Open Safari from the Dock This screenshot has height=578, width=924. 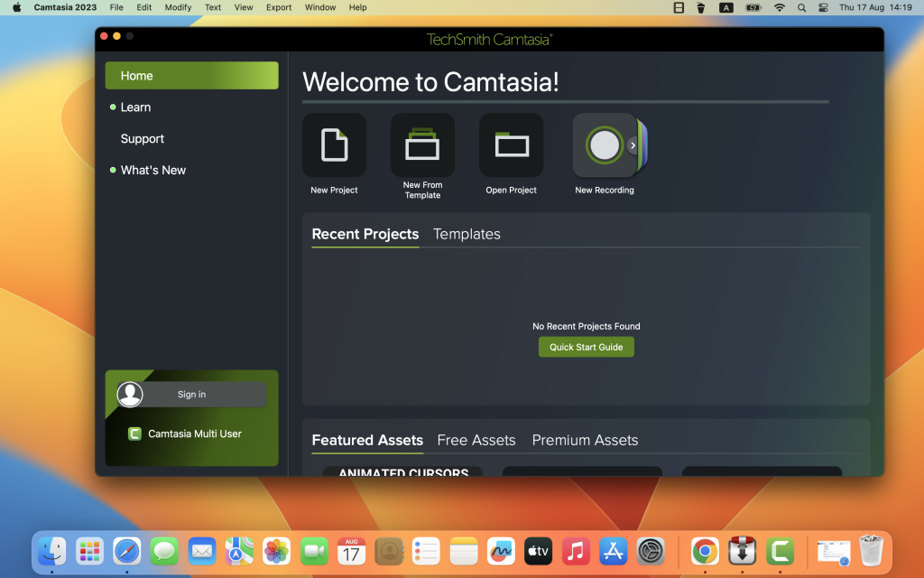(x=126, y=552)
